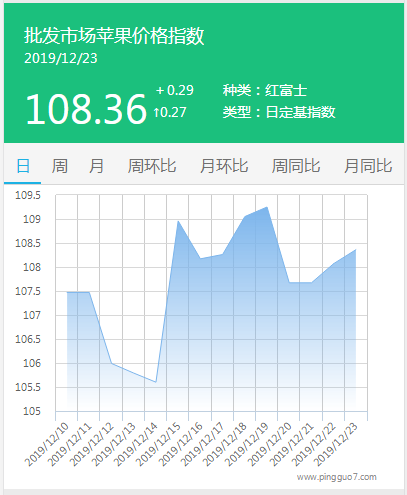Select the 周同比 tab
Viewport: 407px width, 495px height.
296,166
